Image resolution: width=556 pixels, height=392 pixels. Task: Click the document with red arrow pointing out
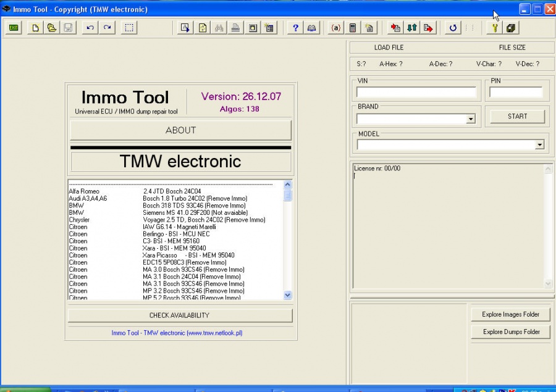(428, 28)
